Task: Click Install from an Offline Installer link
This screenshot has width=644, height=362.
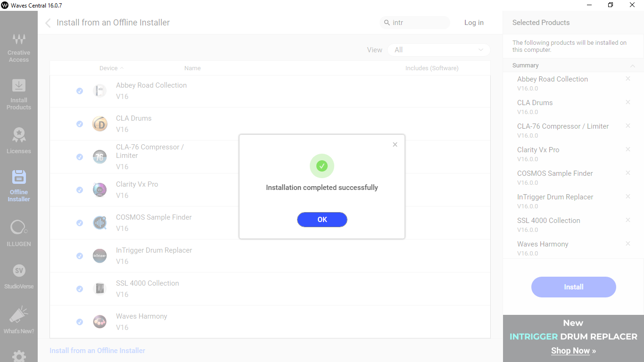Action: [x=98, y=351]
